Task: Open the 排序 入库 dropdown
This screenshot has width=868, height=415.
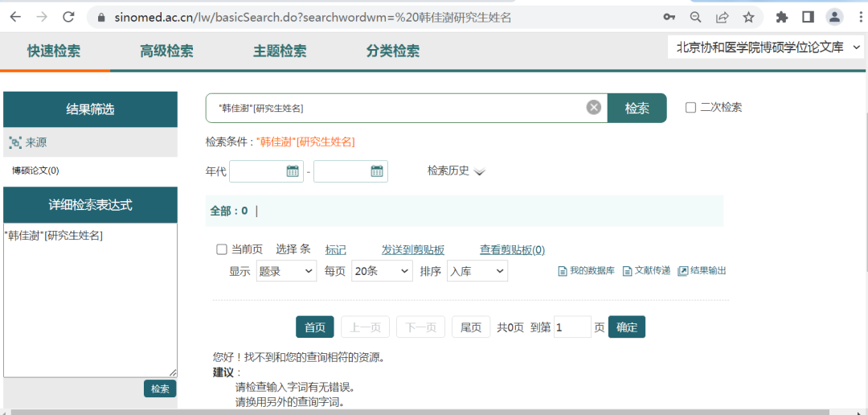Action: pyautogui.click(x=477, y=272)
